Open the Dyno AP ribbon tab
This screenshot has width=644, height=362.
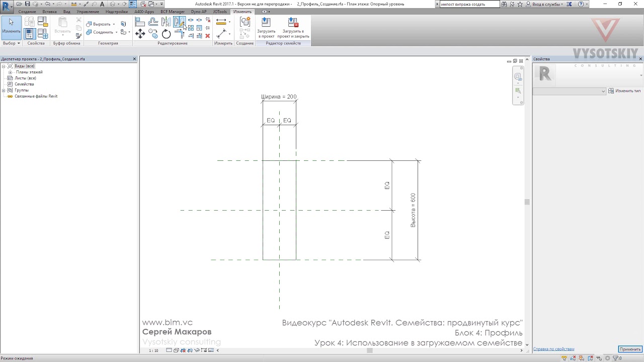point(199,12)
